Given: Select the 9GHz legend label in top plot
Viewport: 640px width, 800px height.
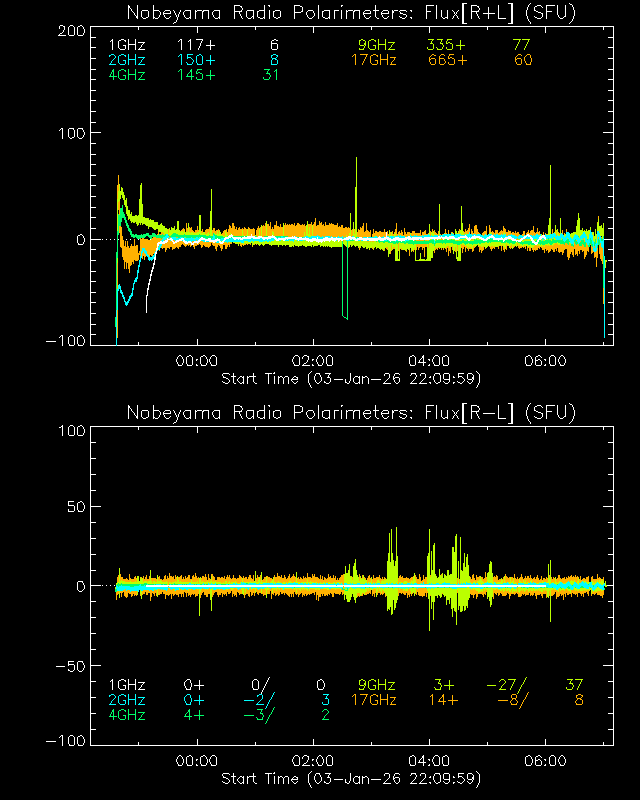Looking at the screenshot, I should point(376,46).
